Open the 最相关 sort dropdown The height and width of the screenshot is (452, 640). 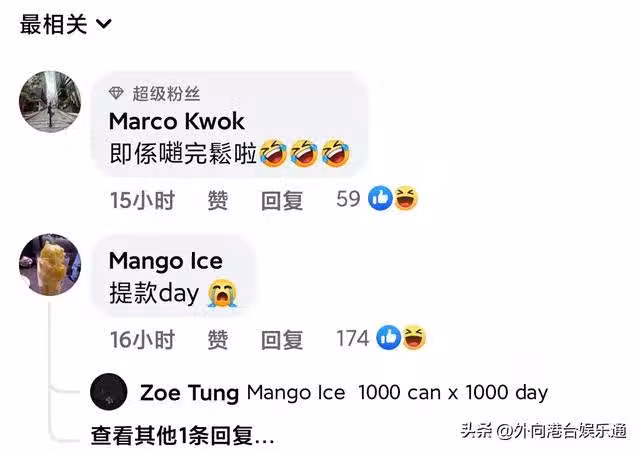[x=65, y=24]
